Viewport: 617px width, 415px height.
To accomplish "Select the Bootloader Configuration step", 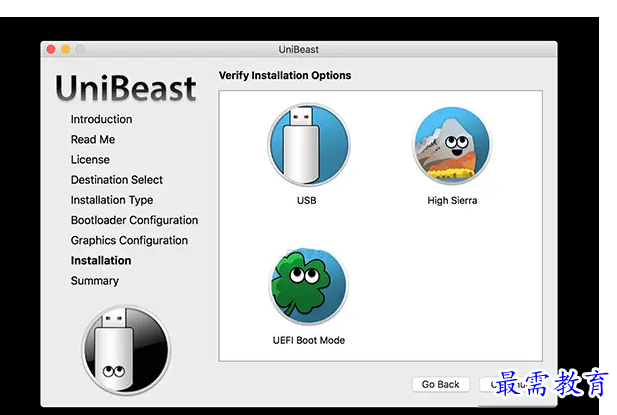I will click(x=134, y=220).
